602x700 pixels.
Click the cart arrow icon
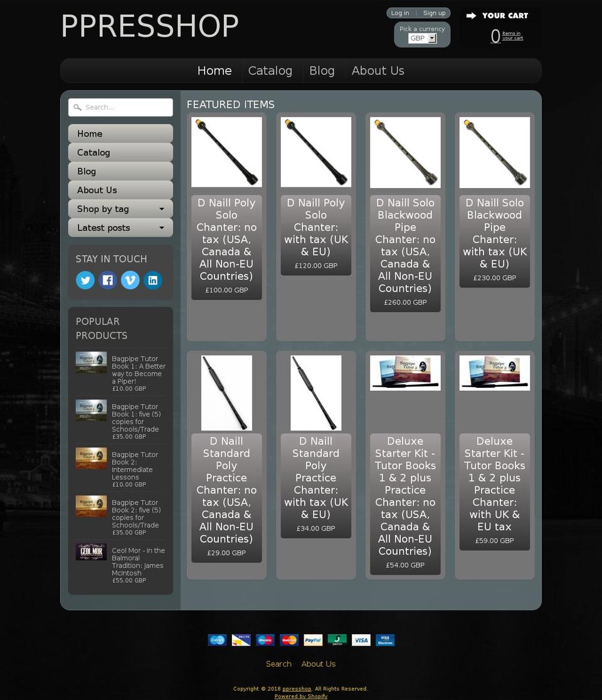click(471, 16)
